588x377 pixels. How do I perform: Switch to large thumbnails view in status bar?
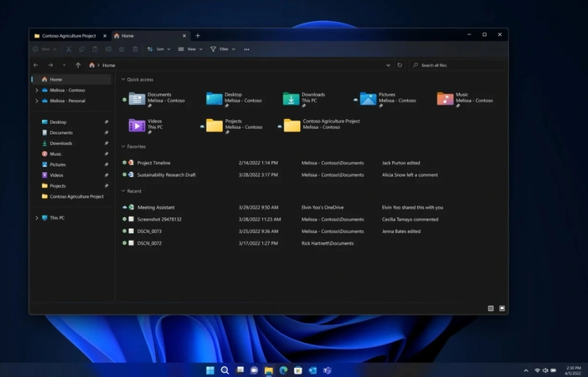click(502, 308)
